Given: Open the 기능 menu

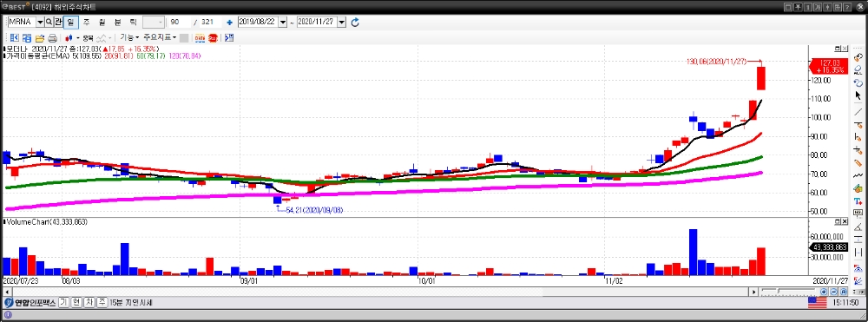Looking at the screenshot, I should click(129, 37).
